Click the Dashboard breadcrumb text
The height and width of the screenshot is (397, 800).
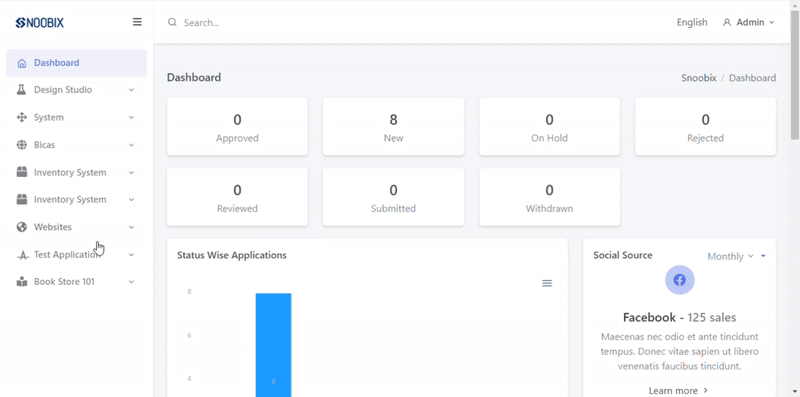[x=753, y=78]
